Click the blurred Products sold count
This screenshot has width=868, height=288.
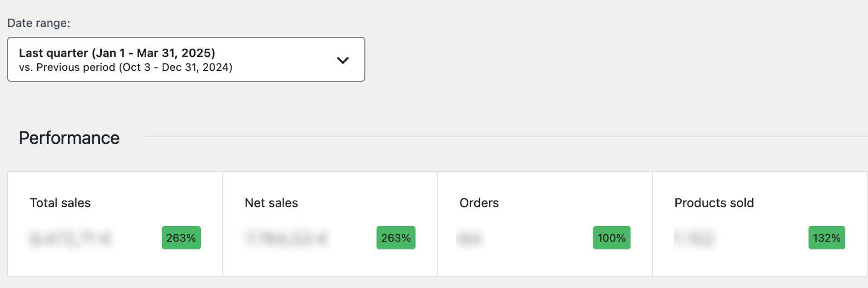tap(694, 238)
